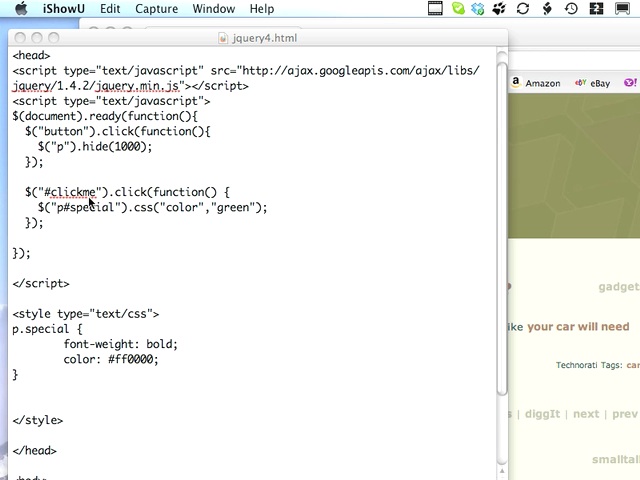Click the Time Machine clock menu bar icon
This screenshot has width=640, height=480.
[571, 9]
